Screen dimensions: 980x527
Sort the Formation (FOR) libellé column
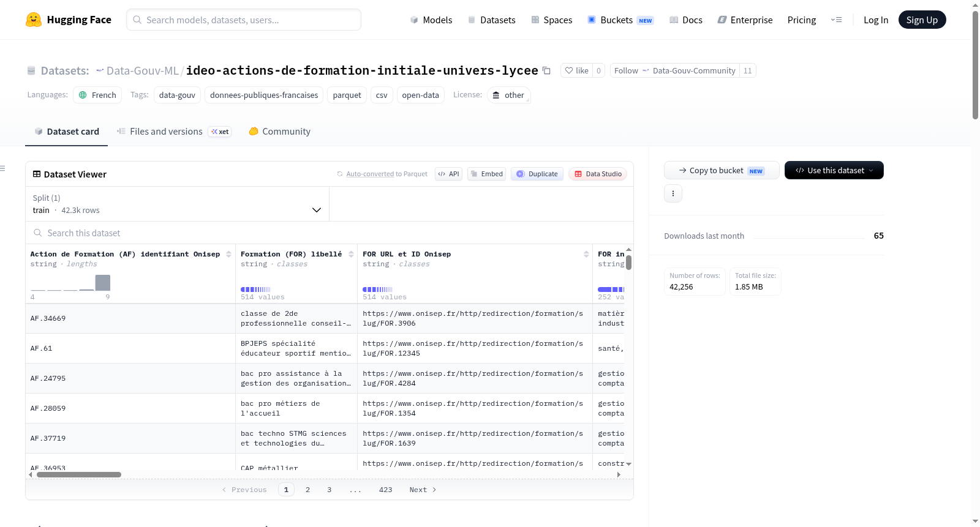[x=351, y=254]
